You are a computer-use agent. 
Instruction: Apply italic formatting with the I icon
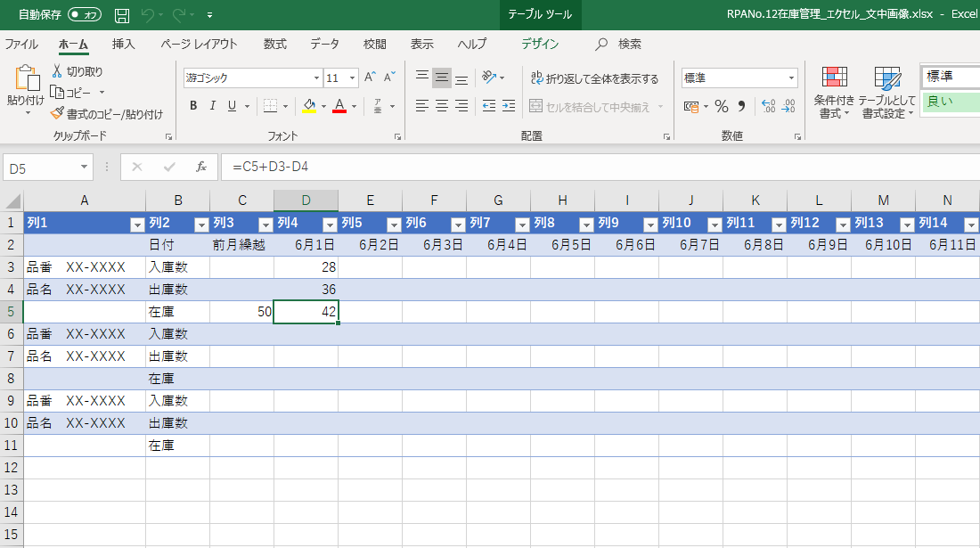213,106
